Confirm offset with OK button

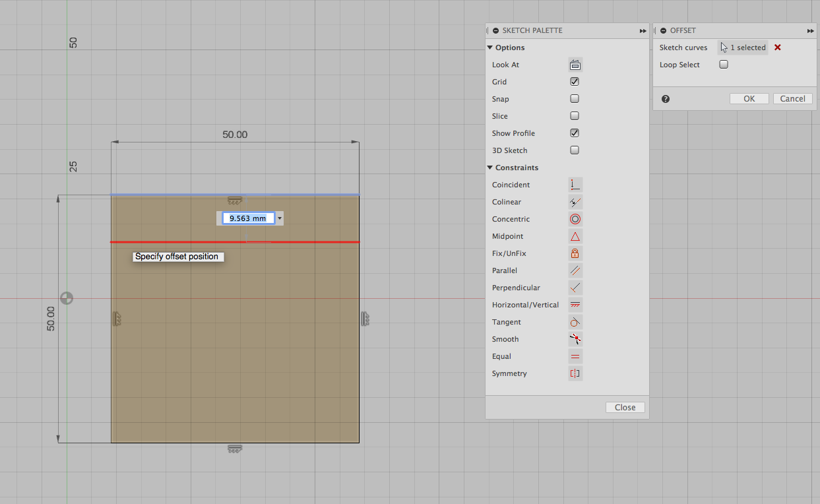pyautogui.click(x=749, y=99)
